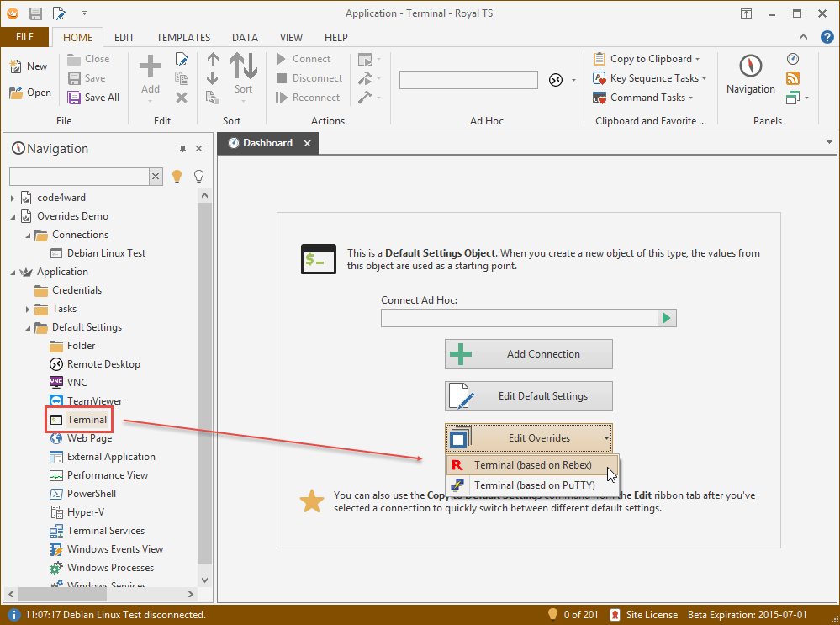Select the Dashboard tab

point(268,143)
